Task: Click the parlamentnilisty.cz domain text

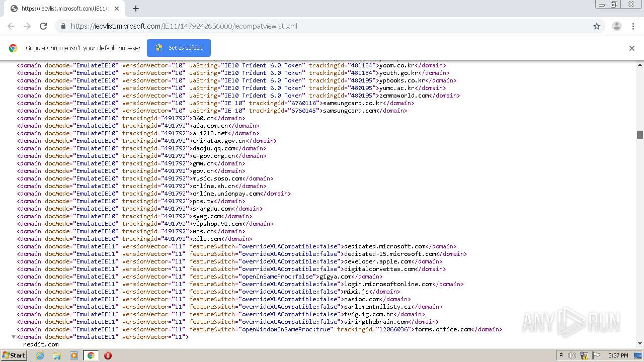Action: pos(378,307)
